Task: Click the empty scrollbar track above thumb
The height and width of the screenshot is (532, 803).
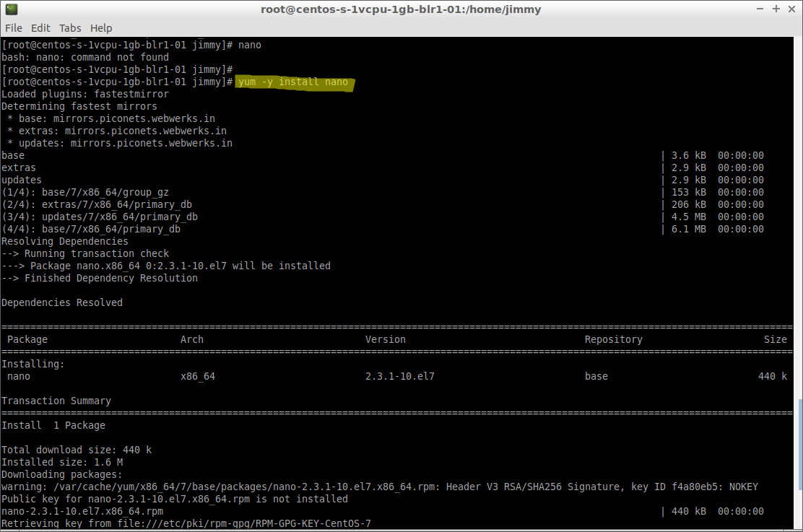Action: 798,217
